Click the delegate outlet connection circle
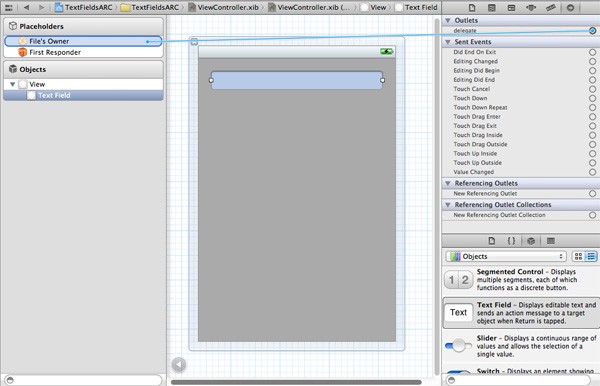 pyautogui.click(x=592, y=31)
